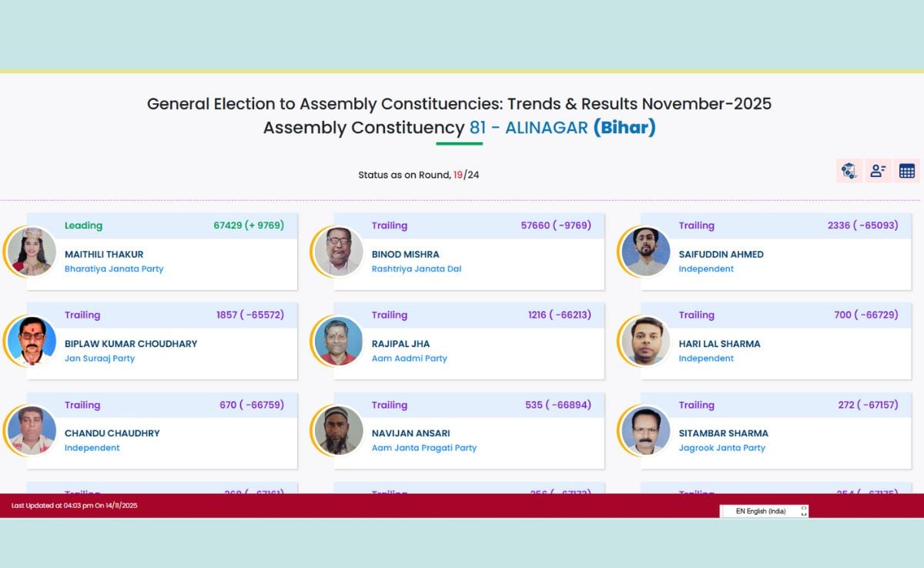This screenshot has height=568, width=924.
Task: Click Sitambar Sharma's candidate photo
Action: [646, 430]
